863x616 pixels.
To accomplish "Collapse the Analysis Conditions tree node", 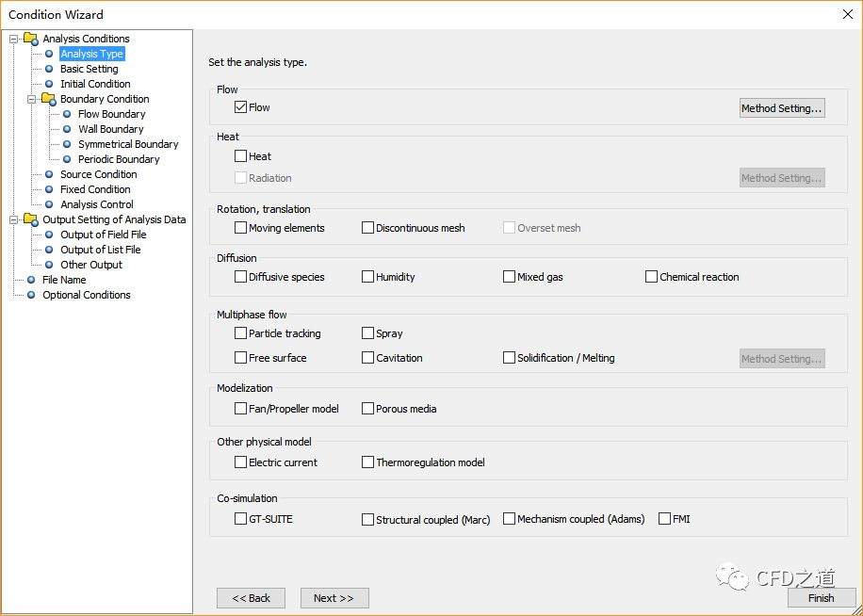I will pyautogui.click(x=14, y=39).
